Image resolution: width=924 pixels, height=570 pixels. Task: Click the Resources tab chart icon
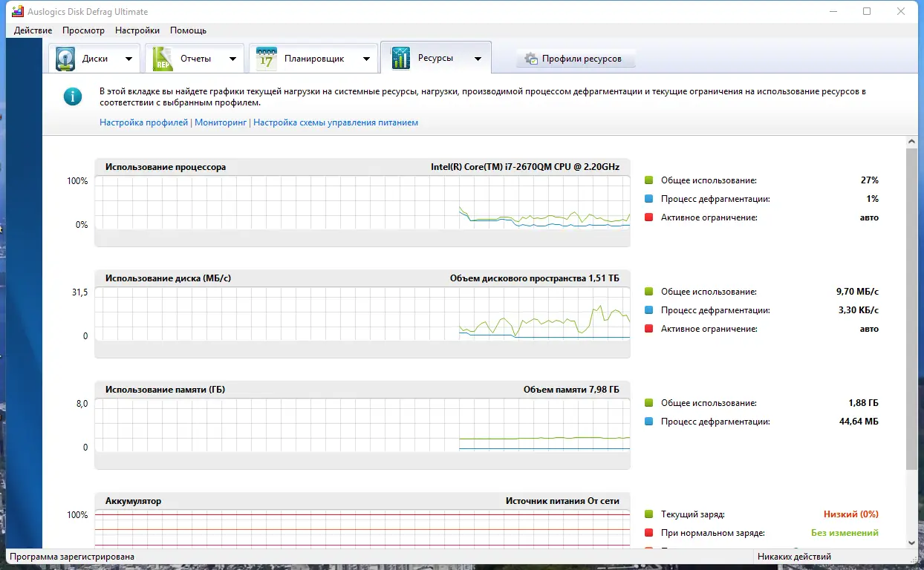400,58
